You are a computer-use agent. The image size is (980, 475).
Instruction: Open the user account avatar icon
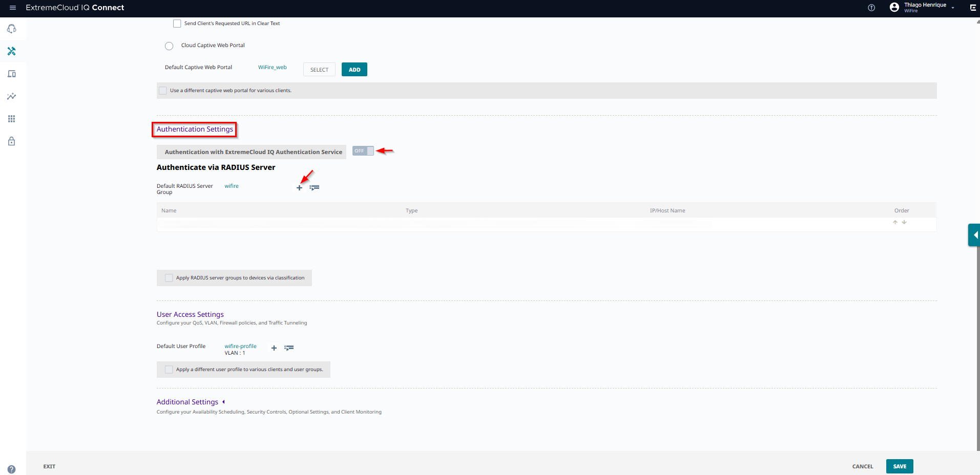pos(894,7)
